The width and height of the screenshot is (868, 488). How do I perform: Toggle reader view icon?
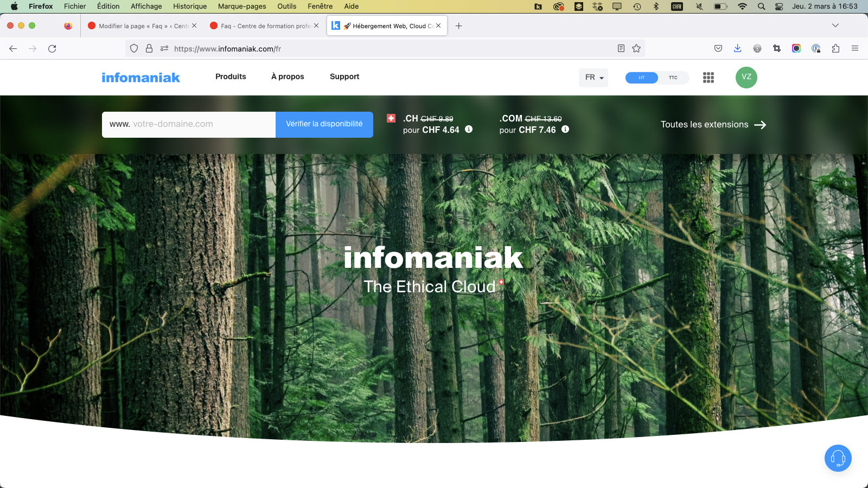621,49
